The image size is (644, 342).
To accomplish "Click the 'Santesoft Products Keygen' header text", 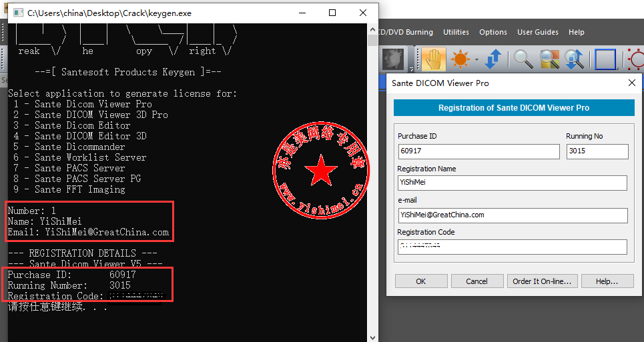I will click(x=127, y=72).
